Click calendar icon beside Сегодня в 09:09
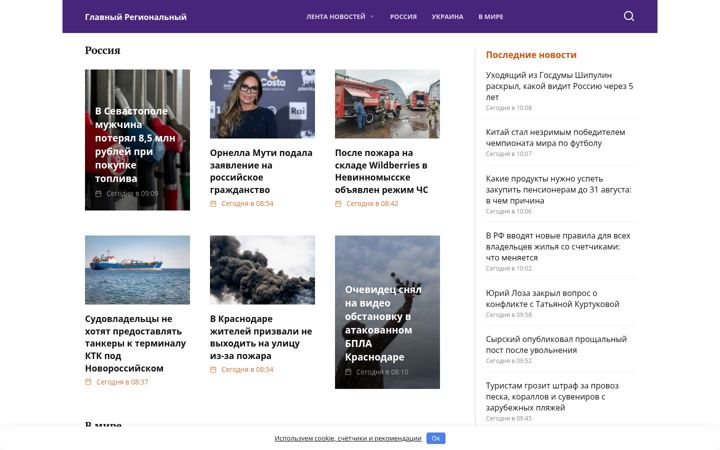 (x=98, y=193)
